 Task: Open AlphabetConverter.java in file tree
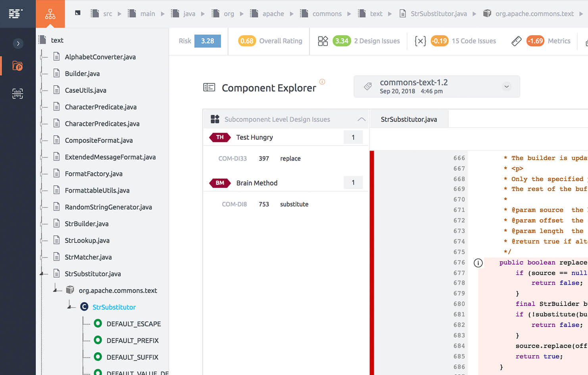[x=100, y=57]
